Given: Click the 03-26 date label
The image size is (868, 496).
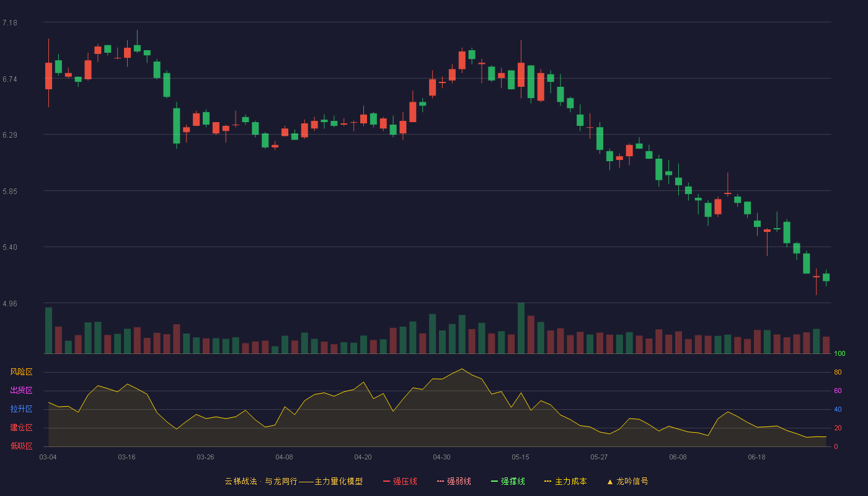Looking at the screenshot, I should coord(205,457).
